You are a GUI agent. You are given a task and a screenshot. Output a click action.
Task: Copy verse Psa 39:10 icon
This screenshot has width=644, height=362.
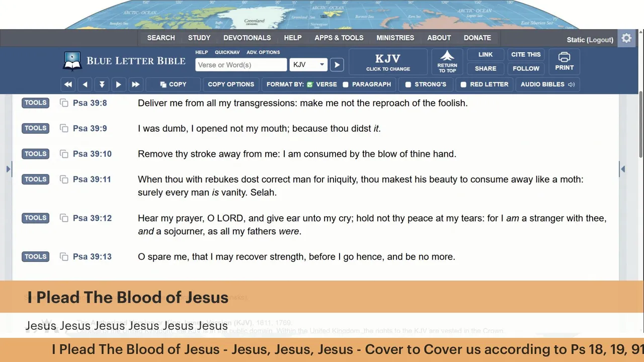point(64,154)
